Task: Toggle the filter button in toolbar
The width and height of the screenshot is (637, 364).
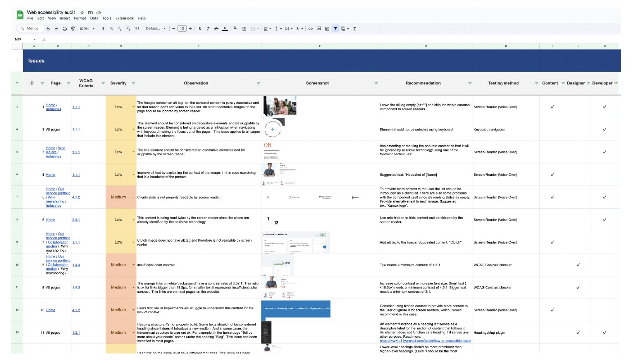Action: click(336, 29)
